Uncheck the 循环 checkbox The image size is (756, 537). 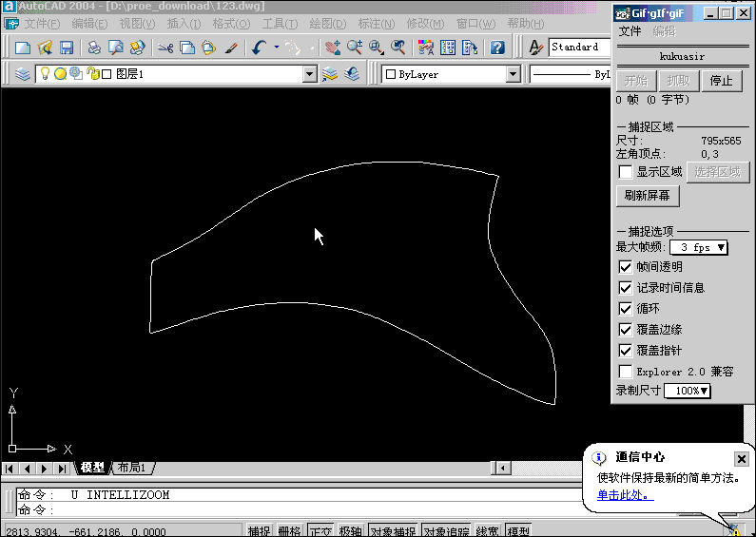click(x=626, y=309)
